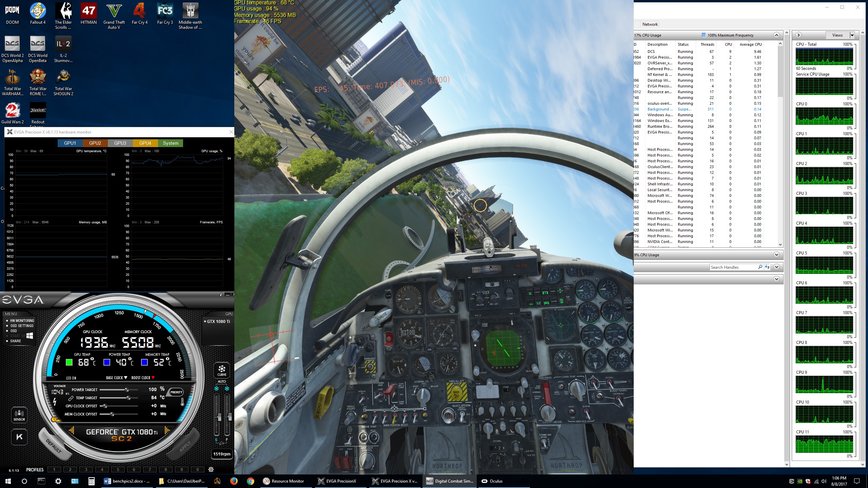The width and height of the screenshot is (868, 488).
Task: Open Far Cry 4 desktop shortcut
Action: [x=139, y=14]
